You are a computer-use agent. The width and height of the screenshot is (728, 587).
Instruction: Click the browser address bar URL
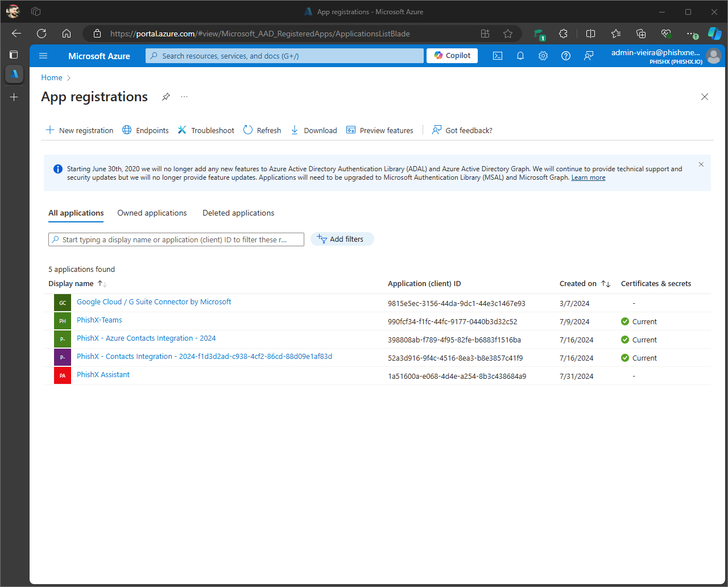coord(260,34)
